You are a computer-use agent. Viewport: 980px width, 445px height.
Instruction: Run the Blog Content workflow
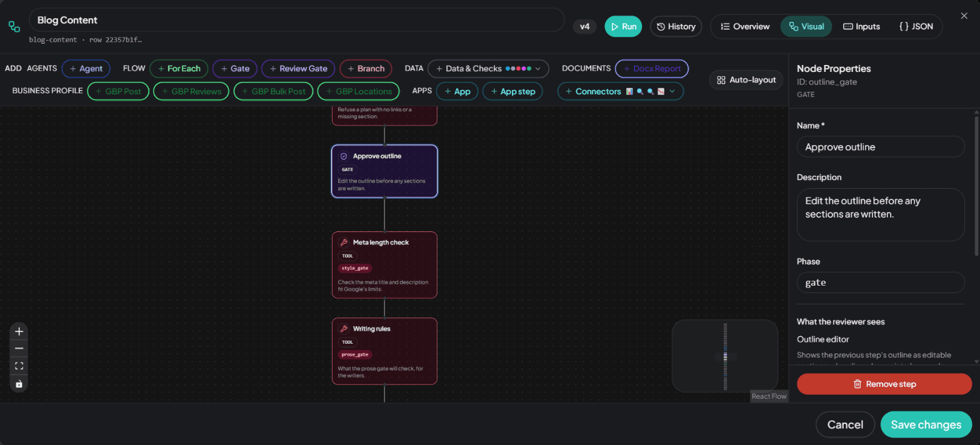point(623,26)
